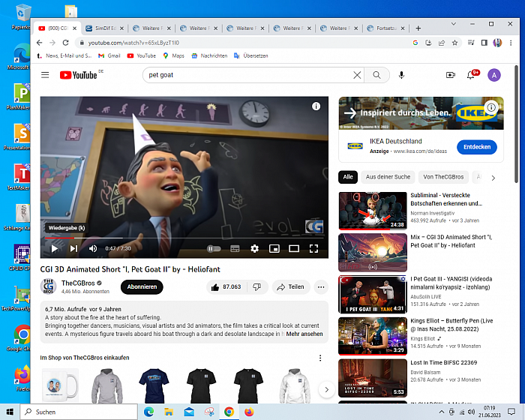Open shop section options menu
525x420 pixels.
pos(320,358)
